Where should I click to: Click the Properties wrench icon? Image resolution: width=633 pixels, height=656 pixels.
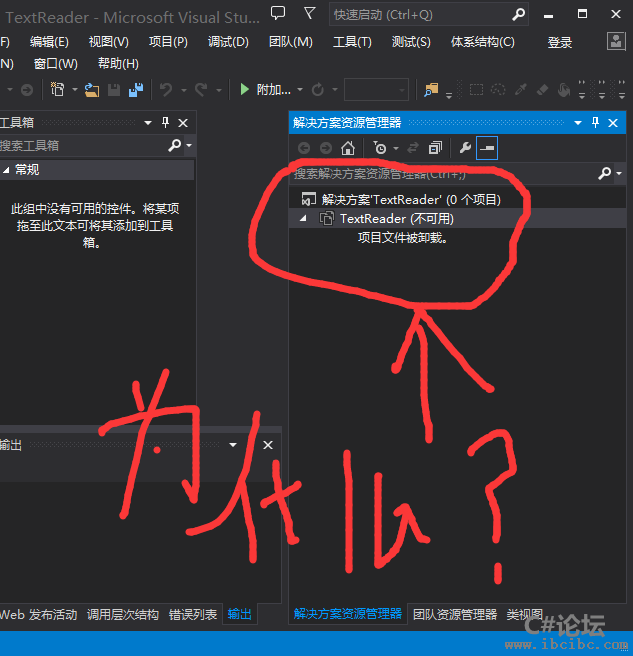[465, 148]
